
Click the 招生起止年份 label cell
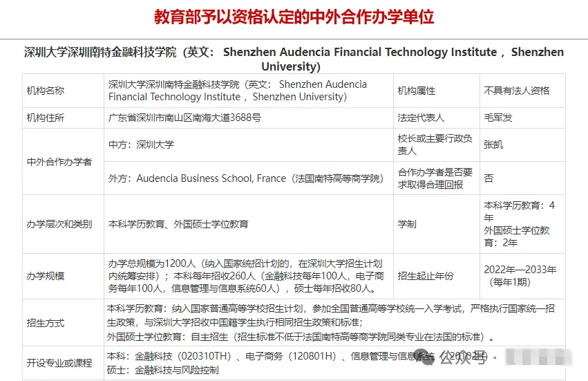437,277
